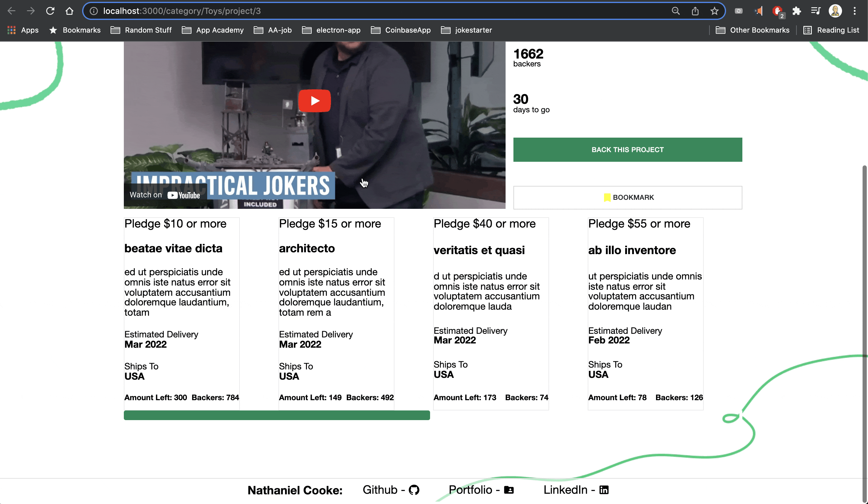Star this page with bookmark star icon
The height and width of the screenshot is (504, 868).
[x=714, y=11]
